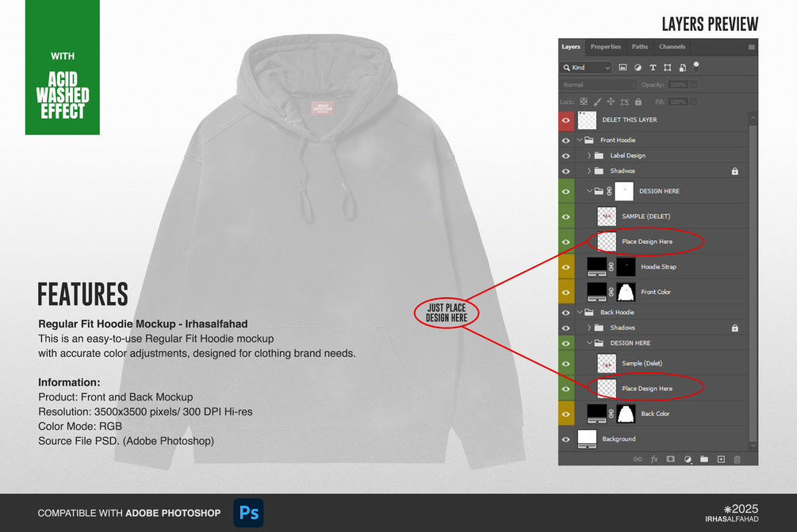Toggle visibility of the Hoodie Strap layer

click(566, 266)
